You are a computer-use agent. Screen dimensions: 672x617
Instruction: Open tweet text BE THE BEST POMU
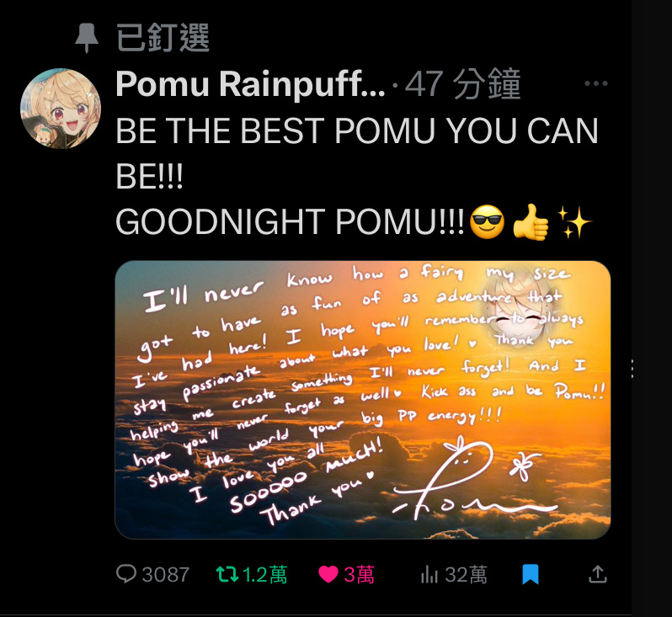point(356,153)
